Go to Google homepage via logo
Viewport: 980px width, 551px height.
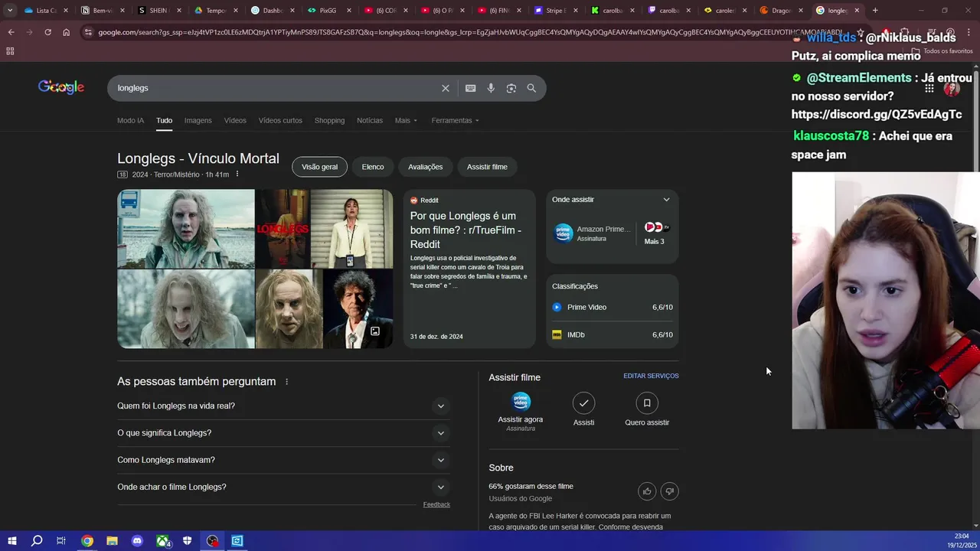(x=61, y=87)
